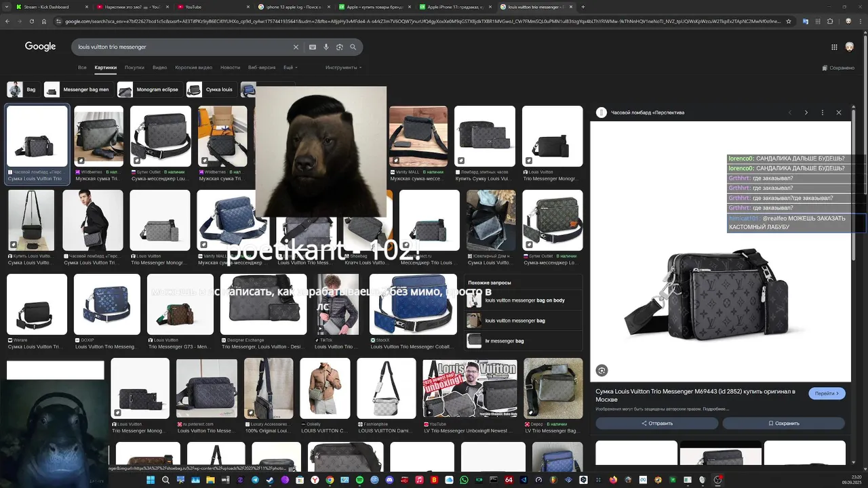Open Spotify from the taskbar
Viewport: 868px width, 488px height.
[x=359, y=480]
